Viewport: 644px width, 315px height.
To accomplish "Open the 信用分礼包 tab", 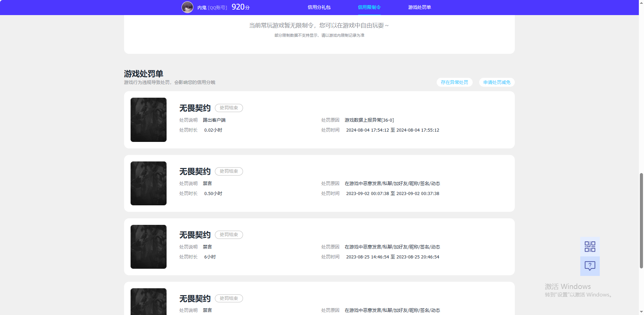I will 319,7.
